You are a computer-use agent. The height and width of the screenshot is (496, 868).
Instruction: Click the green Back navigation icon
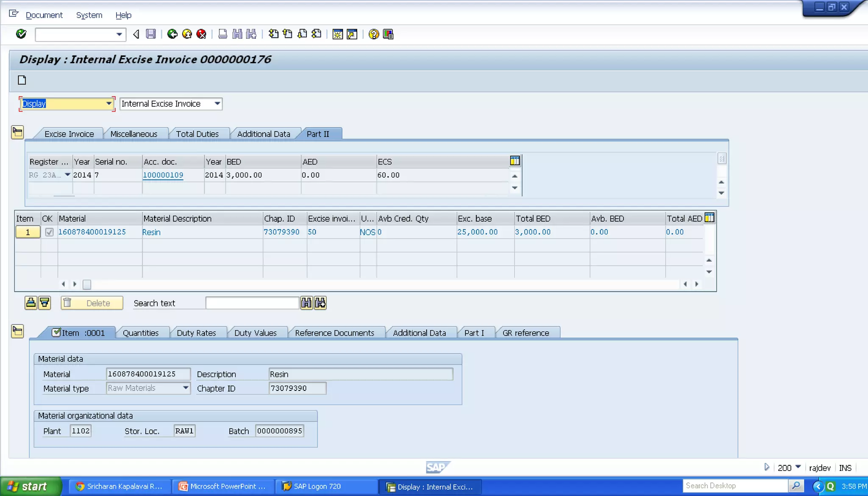[x=172, y=34]
